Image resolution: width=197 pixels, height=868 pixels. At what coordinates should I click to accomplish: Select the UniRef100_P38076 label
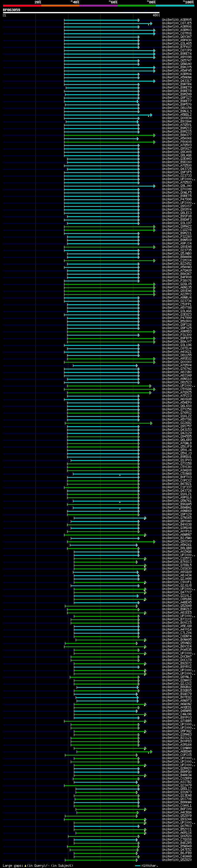pos(177,280)
